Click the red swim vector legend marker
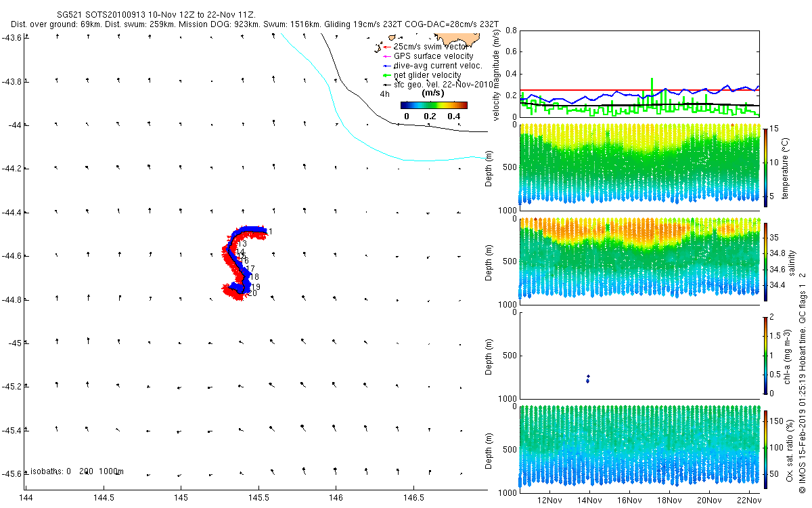 [386, 46]
